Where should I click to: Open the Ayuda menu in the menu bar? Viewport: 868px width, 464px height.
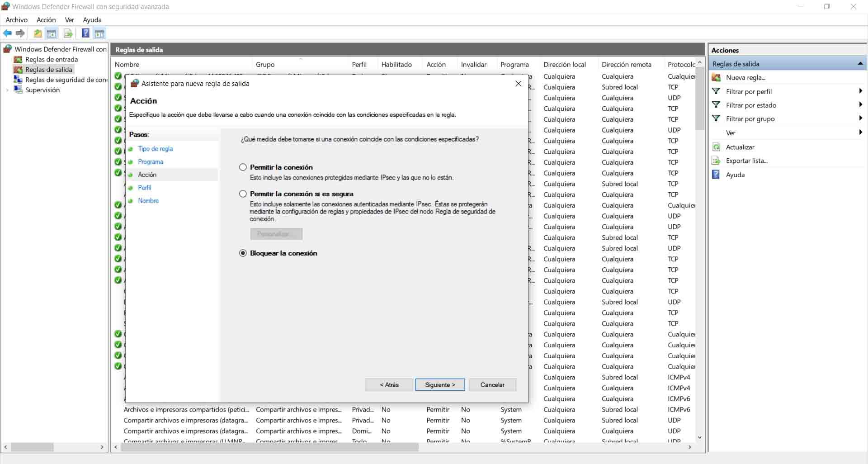(x=92, y=20)
